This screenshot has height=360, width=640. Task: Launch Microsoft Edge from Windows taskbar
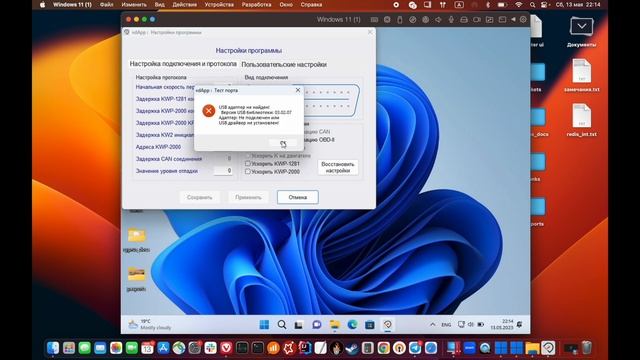coord(352,324)
